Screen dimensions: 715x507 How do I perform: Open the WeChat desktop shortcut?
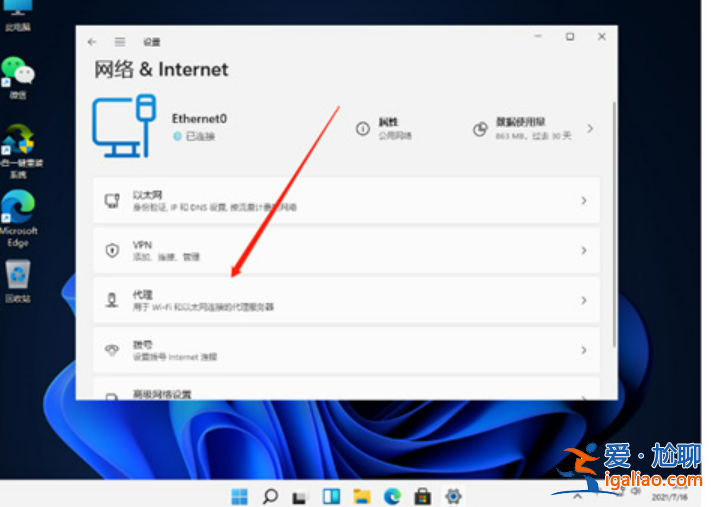(x=18, y=78)
